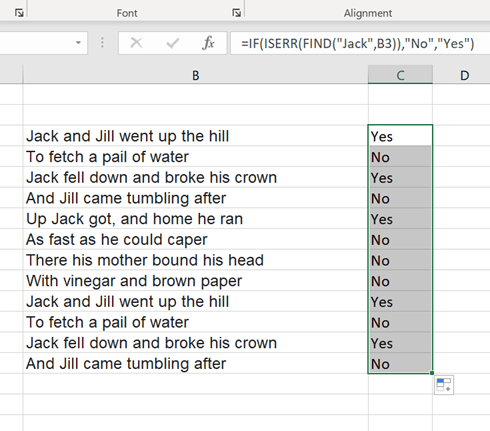The width and height of the screenshot is (490, 431).
Task: Select column C header
Action: point(400,75)
